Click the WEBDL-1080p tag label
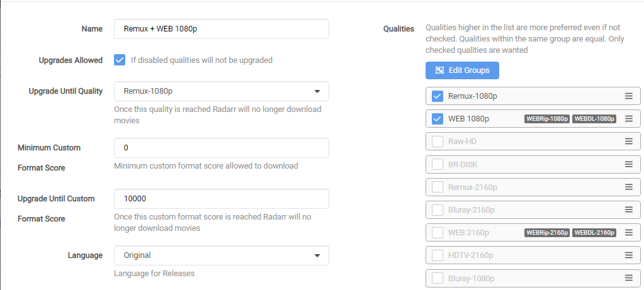 tap(594, 119)
